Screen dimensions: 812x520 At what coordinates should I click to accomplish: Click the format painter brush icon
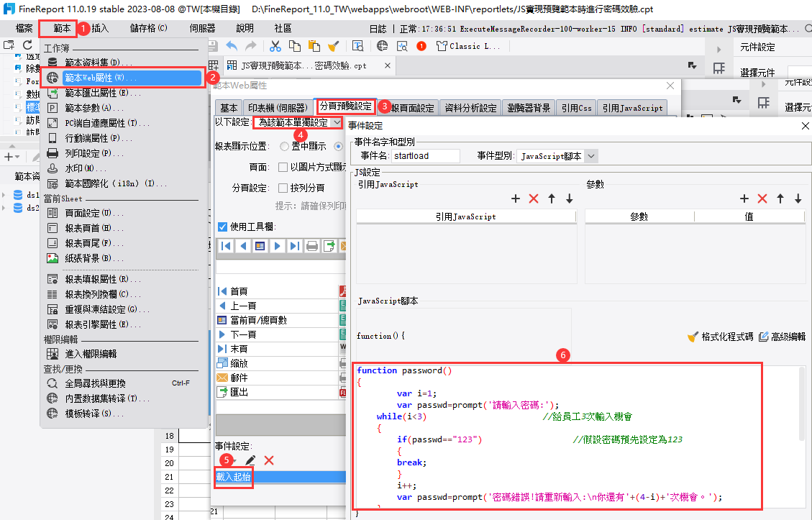coord(333,46)
